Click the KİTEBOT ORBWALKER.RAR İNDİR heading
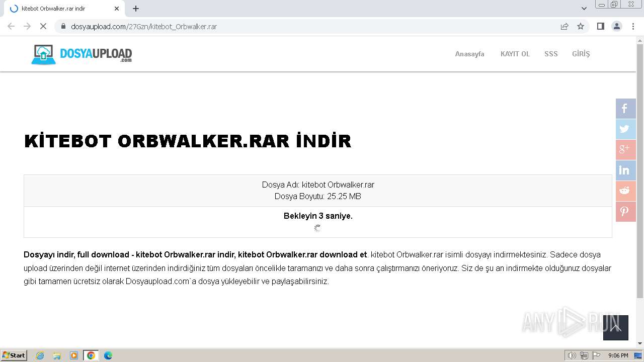This screenshot has width=644, height=362. (x=188, y=141)
